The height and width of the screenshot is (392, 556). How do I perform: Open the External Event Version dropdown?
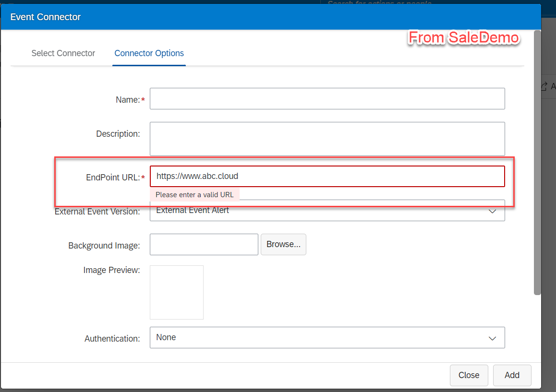327,211
